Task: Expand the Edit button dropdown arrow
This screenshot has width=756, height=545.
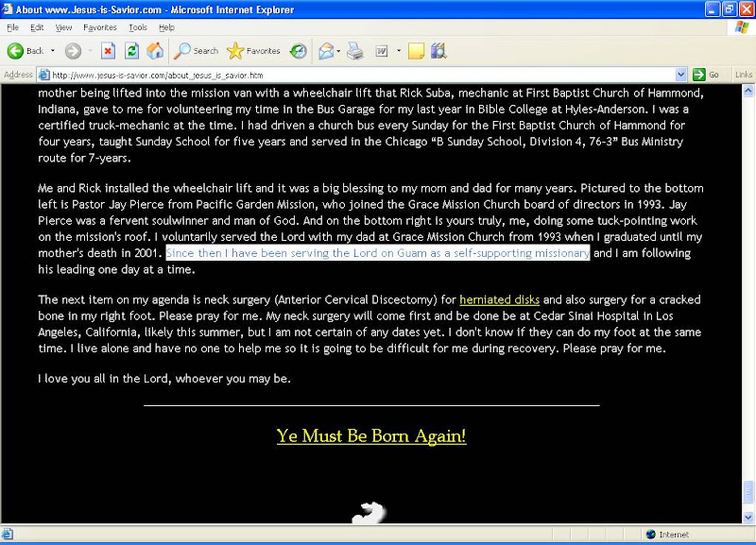Action: (x=399, y=51)
